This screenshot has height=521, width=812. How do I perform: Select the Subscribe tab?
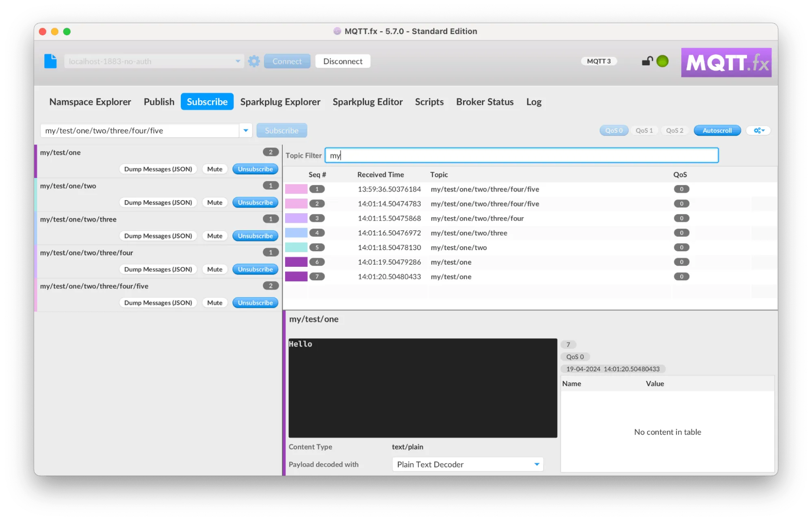pos(207,102)
